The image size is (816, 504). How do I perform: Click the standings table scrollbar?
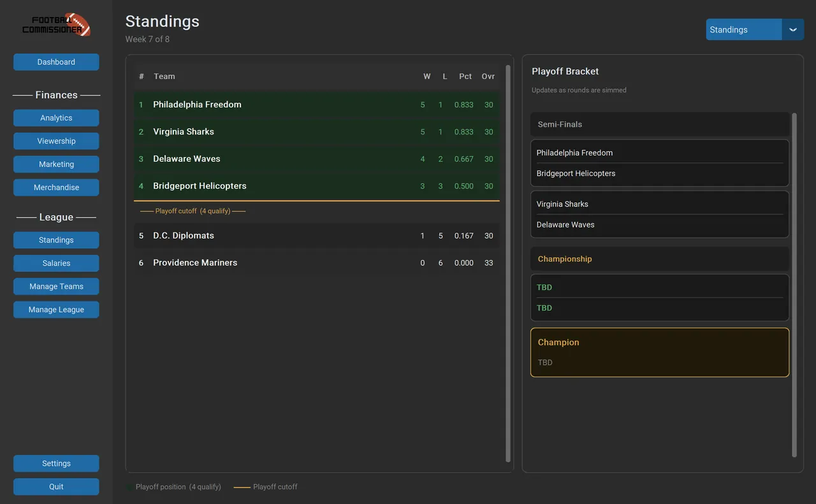pos(508,263)
